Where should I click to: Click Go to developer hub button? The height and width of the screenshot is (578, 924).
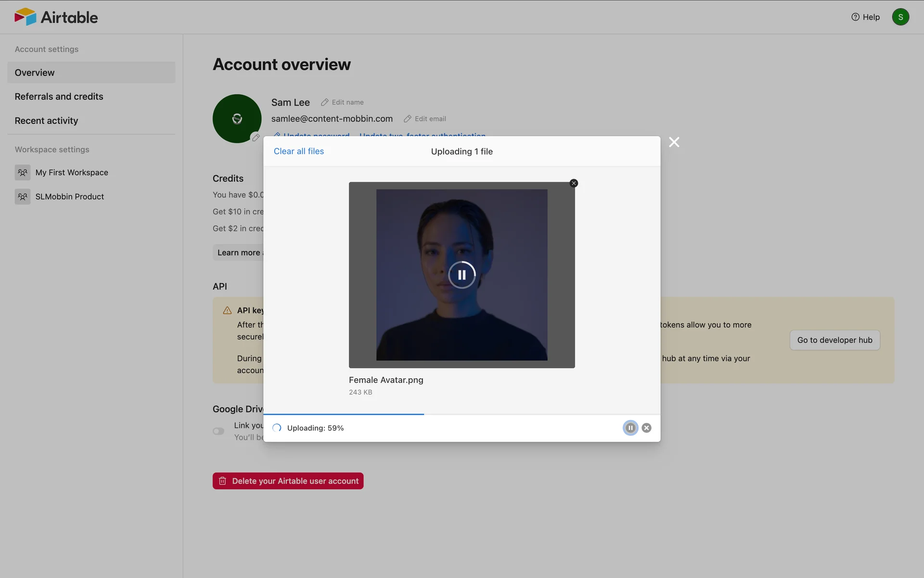point(834,340)
